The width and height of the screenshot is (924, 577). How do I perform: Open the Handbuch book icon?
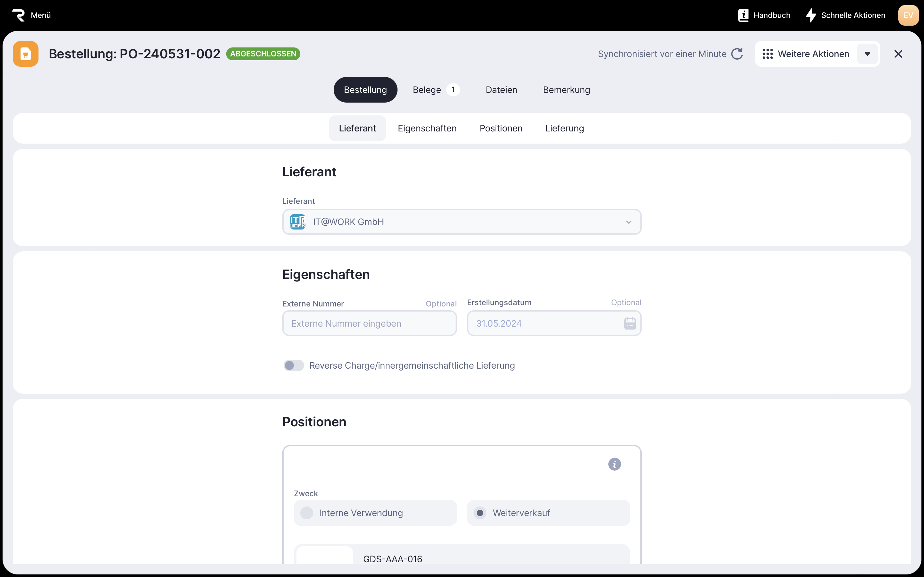pos(743,15)
